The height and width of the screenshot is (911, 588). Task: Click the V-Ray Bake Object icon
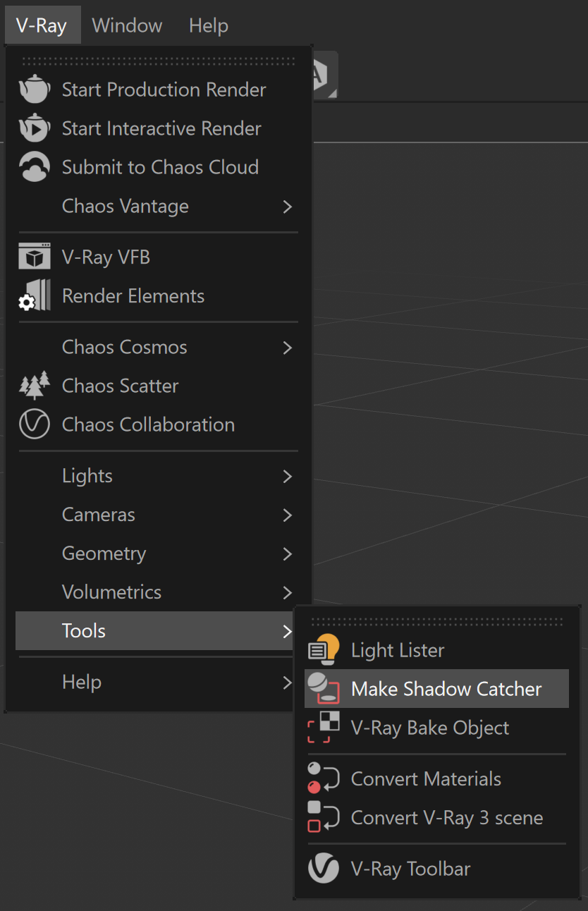[x=324, y=728]
